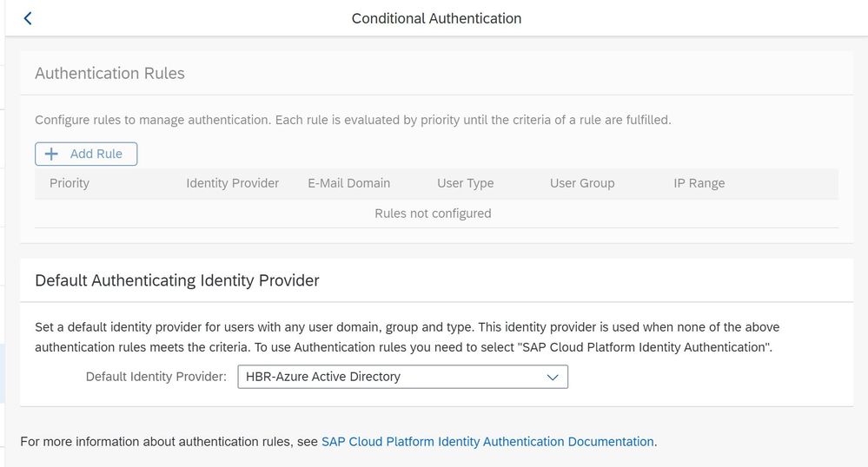
Task: Click the Default Identity Provider field label
Action: point(156,377)
